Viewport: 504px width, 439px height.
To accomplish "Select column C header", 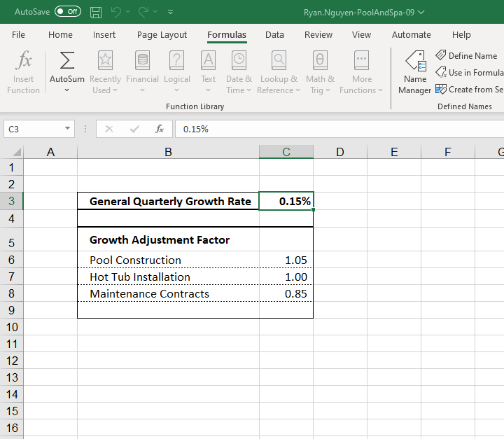I will 286,152.
